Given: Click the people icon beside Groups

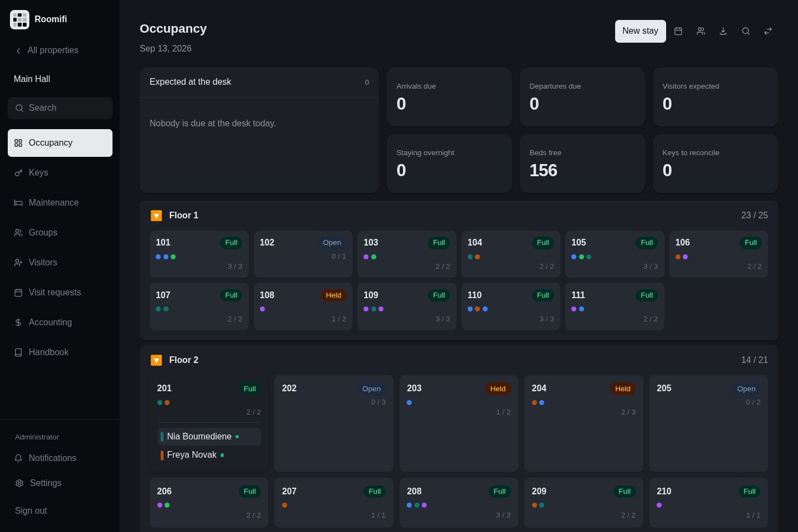Looking at the screenshot, I should (18, 233).
